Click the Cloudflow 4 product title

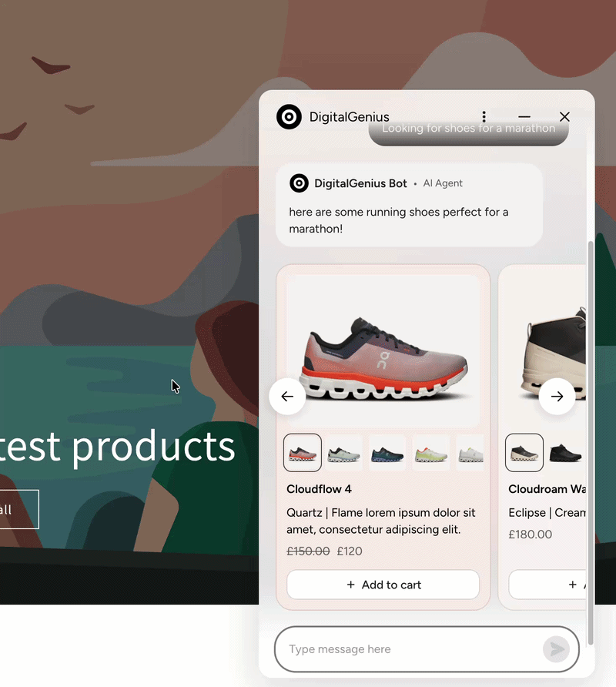319,489
